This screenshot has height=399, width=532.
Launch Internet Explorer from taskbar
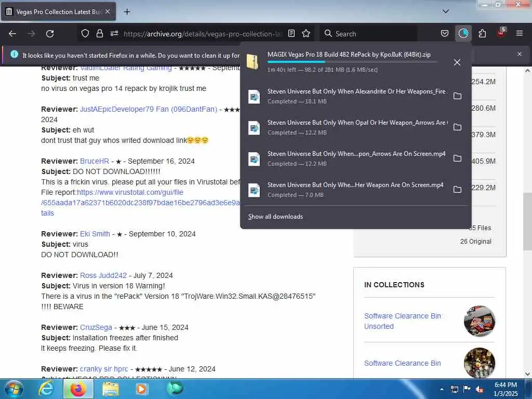(46, 389)
